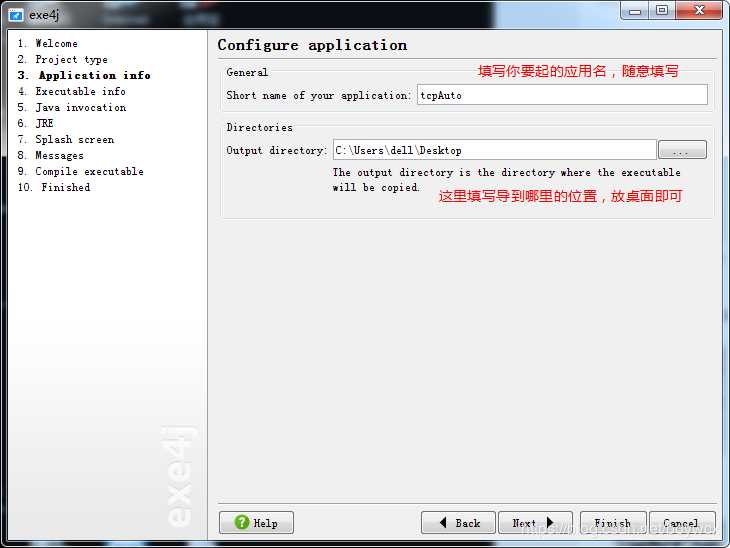Open the Compile executable step
This screenshot has height=548, width=730.
(x=81, y=171)
